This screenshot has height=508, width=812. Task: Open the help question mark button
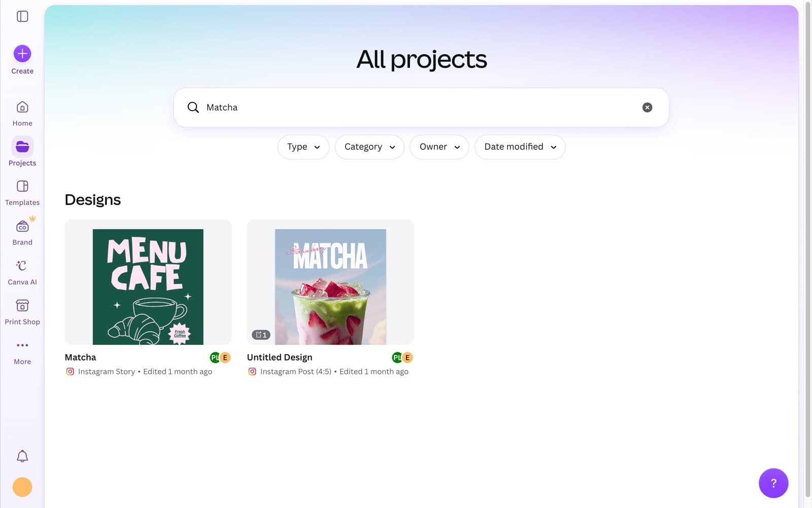click(773, 483)
